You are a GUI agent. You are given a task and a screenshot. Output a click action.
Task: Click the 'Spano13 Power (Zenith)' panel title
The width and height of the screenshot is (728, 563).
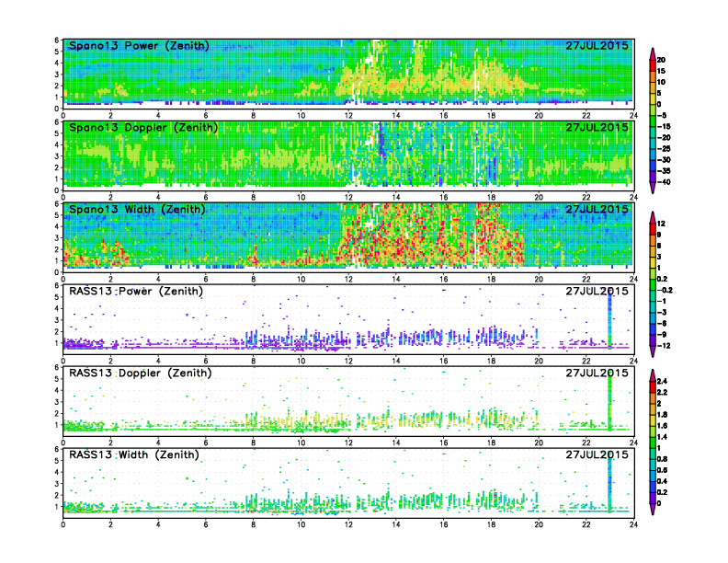[139, 45]
